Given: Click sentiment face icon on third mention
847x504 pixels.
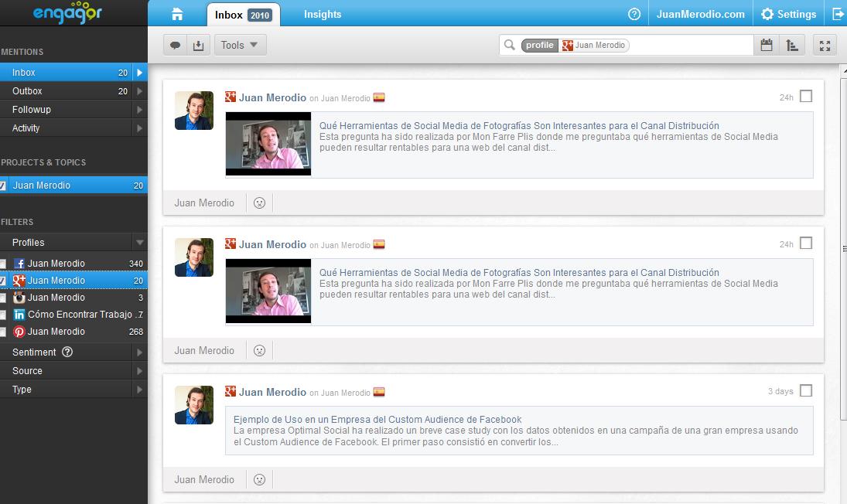Looking at the screenshot, I should 259,479.
